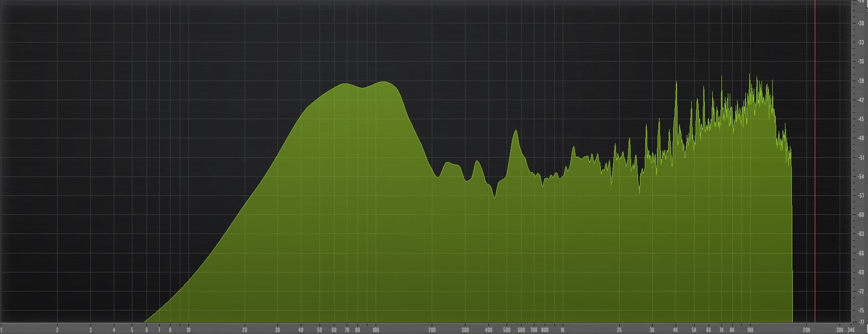Click the tall spectrum spike at 4K
Image resolution: width=868 pixels, height=334 pixels.
pyautogui.click(x=677, y=83)
